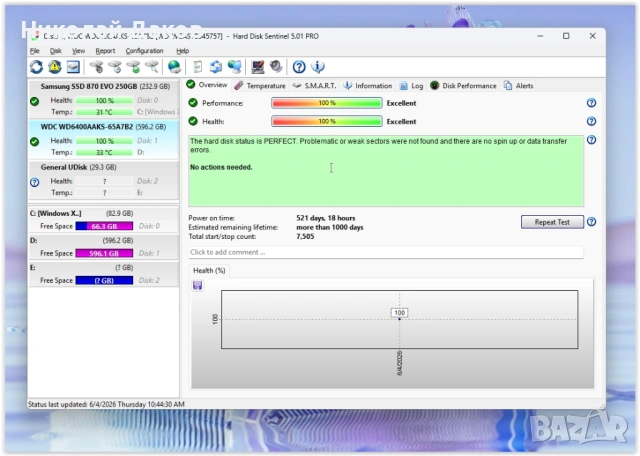The height and width of the screenshot is (456, 640).
Task: Open the Help menu
Action: point(182,51)
